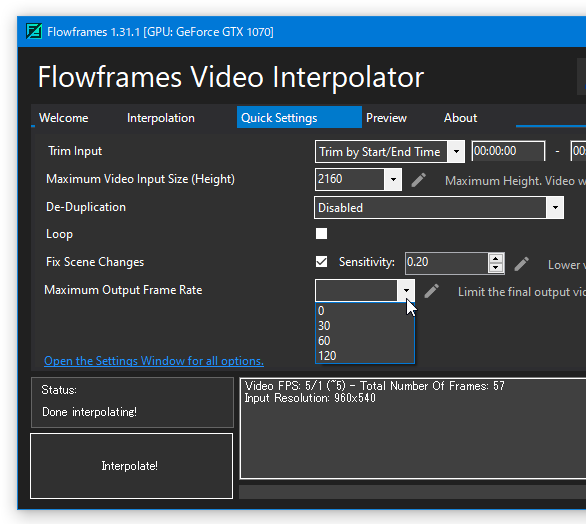Switch to the Interpolation tab
Screen dimensions: 586x524
coord(161,118)
